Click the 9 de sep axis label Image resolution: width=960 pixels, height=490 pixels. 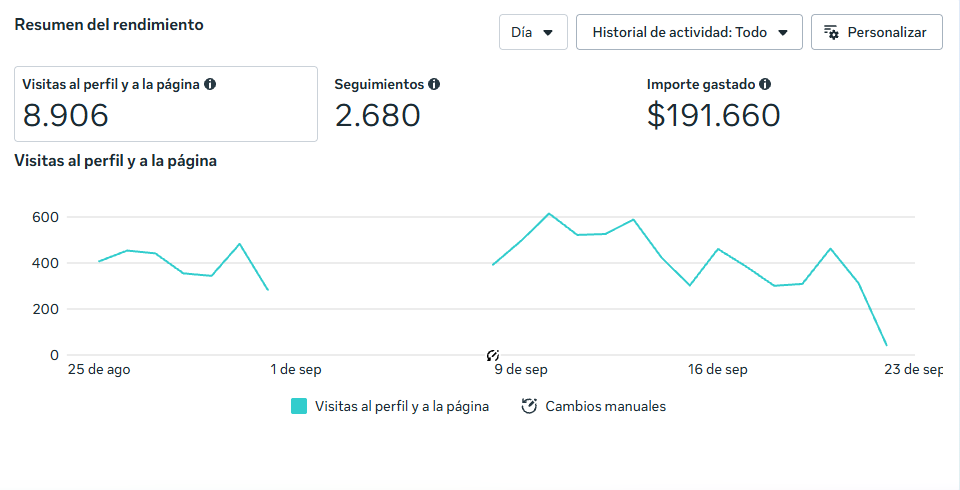coord(521,369)
